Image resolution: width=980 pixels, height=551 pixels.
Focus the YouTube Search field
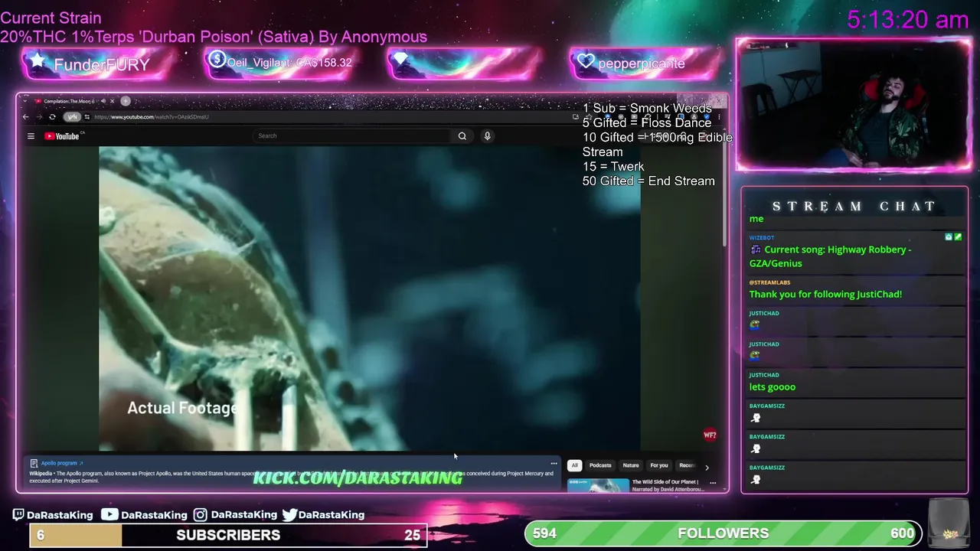click(353, 136)
